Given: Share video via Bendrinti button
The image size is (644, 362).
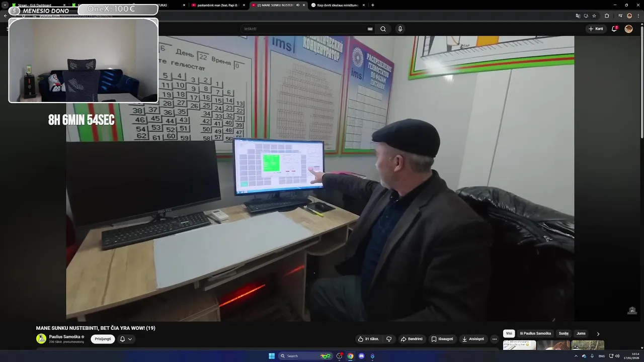Looking at the screenshot, I should coord(412,339).
